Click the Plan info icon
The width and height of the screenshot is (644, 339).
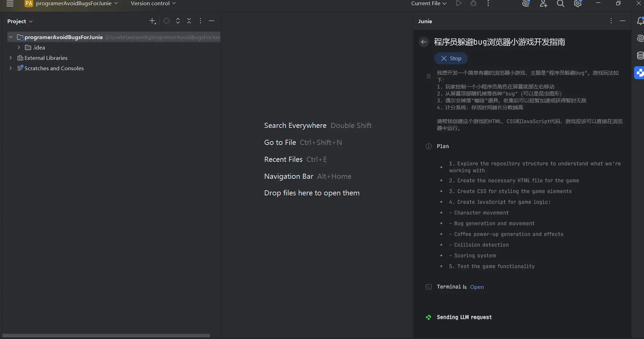(429, 146)
